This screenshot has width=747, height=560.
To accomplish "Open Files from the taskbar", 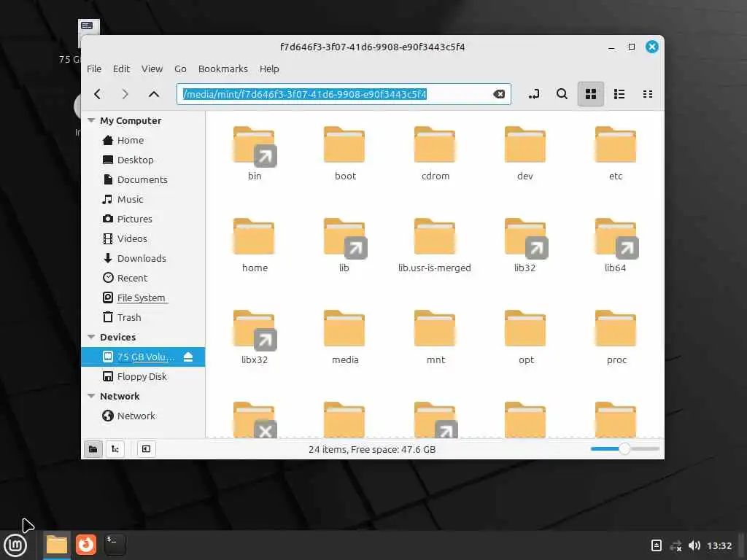I will tap(57, 545).
